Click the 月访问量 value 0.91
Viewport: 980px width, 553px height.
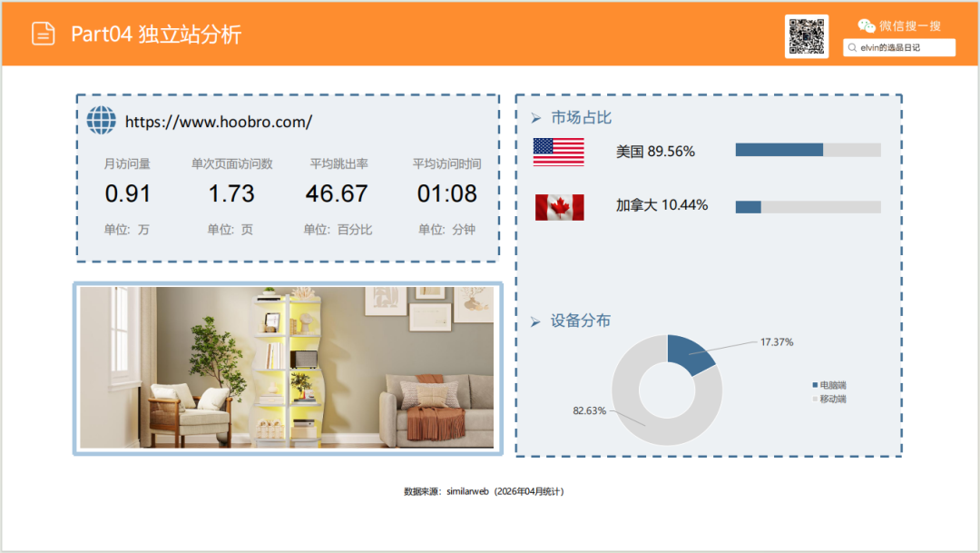pos(128,193)
